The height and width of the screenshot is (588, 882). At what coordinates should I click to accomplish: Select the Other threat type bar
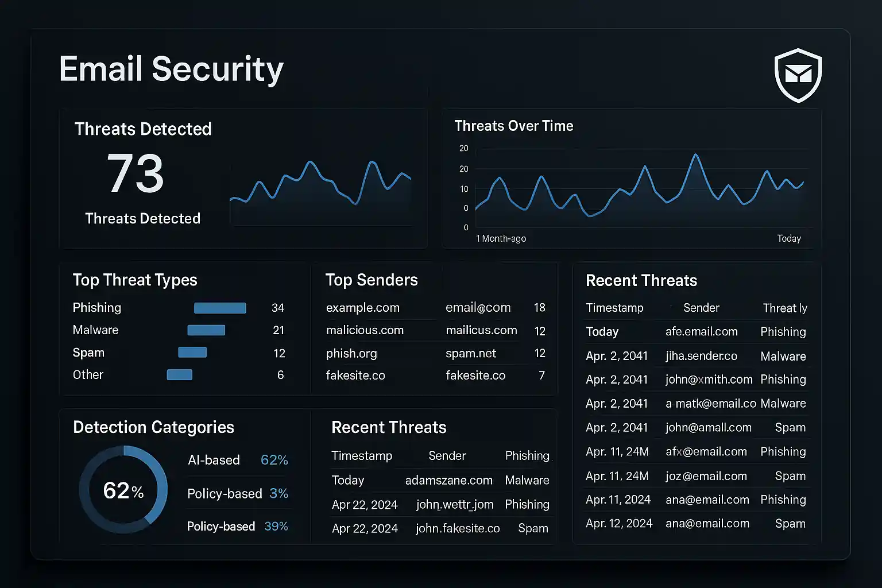pyautogui.click(x=179, y=375)
